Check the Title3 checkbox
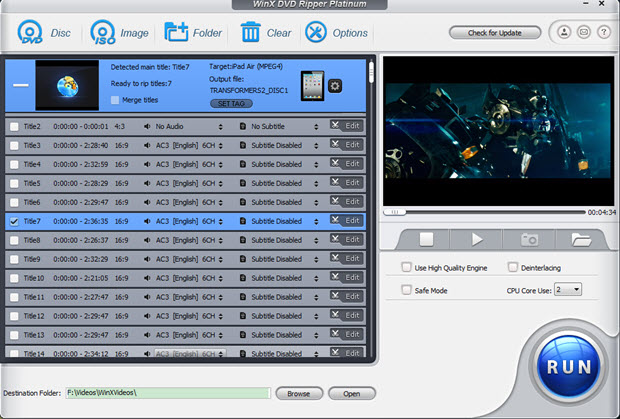The image size is (620, 419). tap(14, 145)
